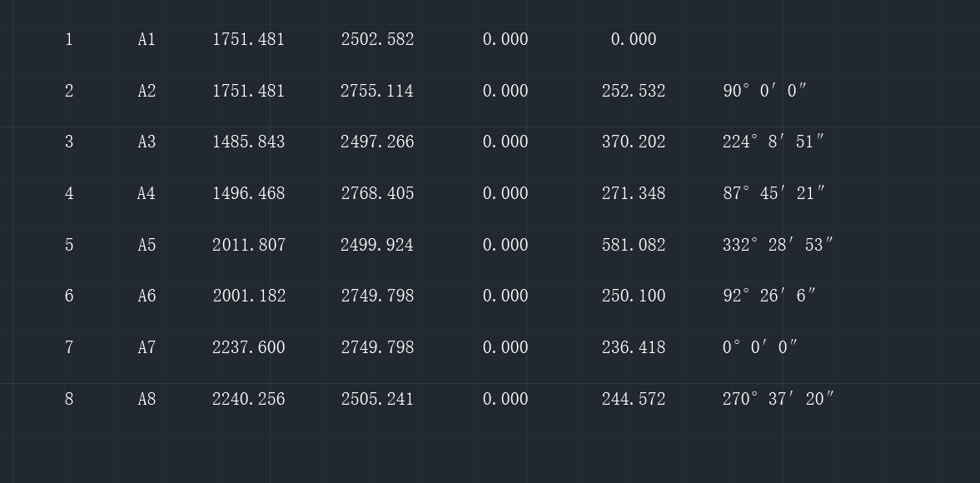Select the value 2502.582
Image resolution: width=980 pixels, height=483 pixels.
377,39
